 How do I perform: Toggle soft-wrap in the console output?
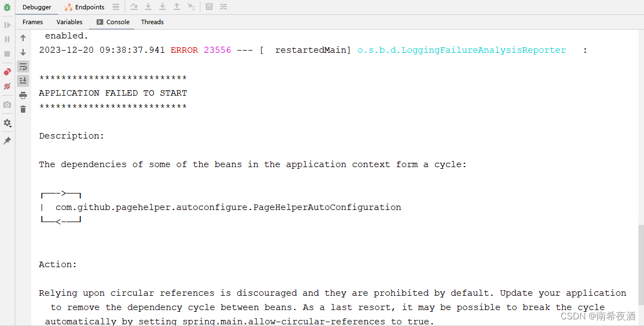click(23, 66)
